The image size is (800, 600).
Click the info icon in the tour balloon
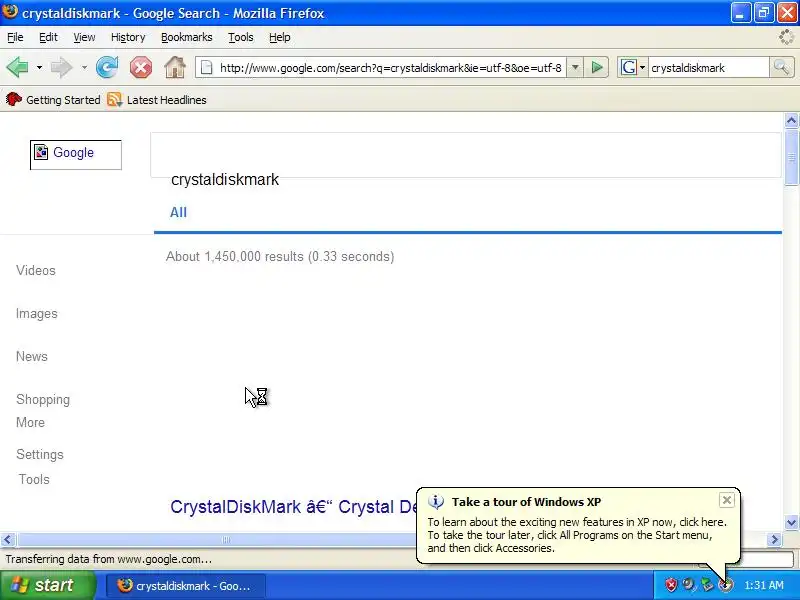pos(435,502)
